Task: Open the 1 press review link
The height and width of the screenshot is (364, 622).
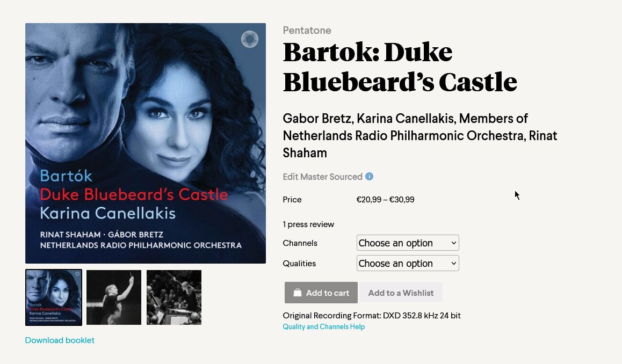Action: pyautogui.click(x=308, y=224)
